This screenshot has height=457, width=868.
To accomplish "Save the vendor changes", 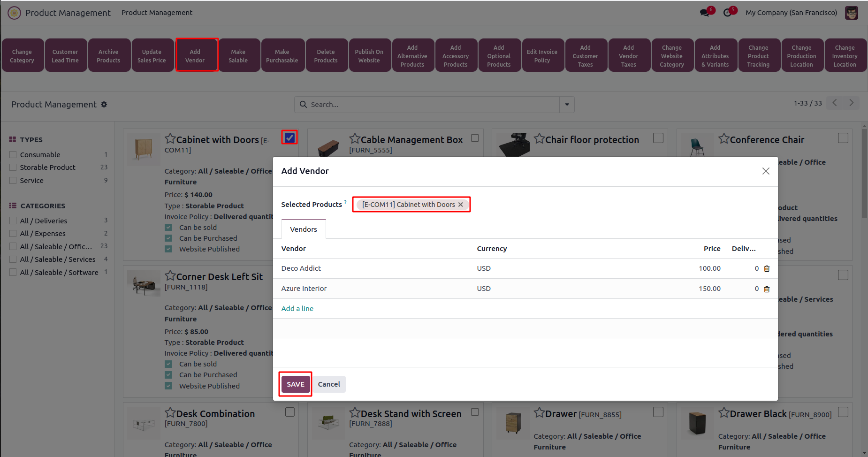I will [296, 384].
